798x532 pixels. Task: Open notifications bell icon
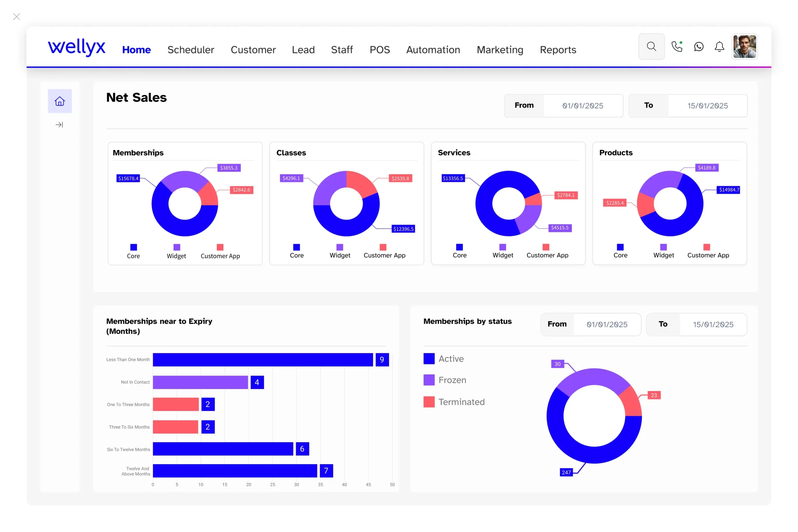point(719,46)
